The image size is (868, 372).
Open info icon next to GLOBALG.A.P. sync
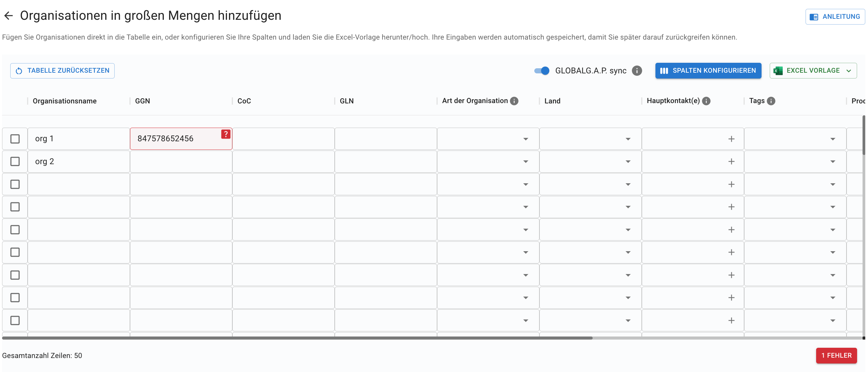click(x=637, y=71)
